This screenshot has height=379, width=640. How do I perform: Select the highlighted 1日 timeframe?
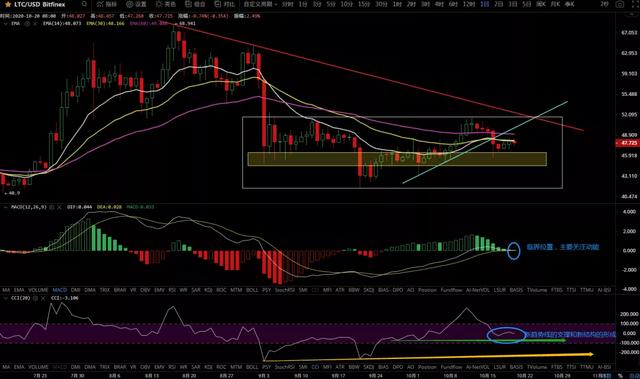tap(485, 4)
